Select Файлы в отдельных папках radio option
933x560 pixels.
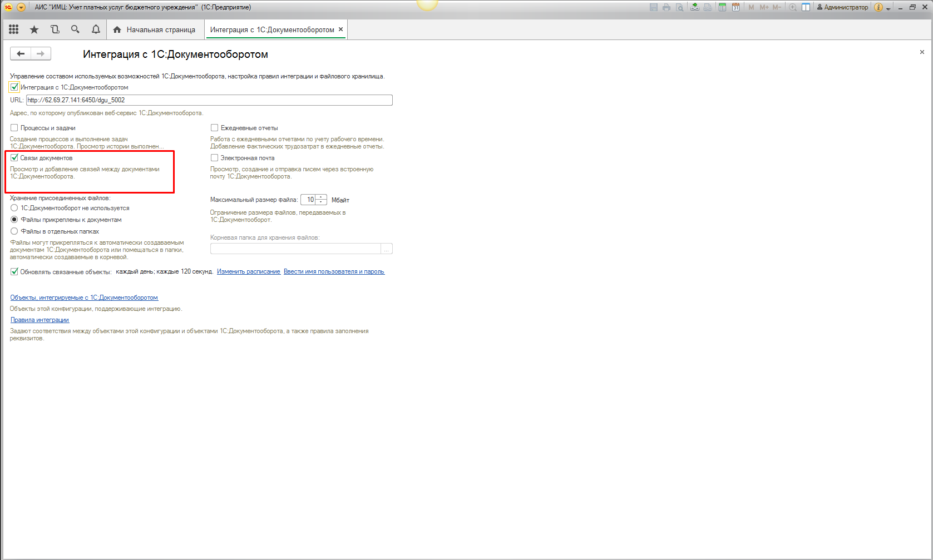click(14, 231)
